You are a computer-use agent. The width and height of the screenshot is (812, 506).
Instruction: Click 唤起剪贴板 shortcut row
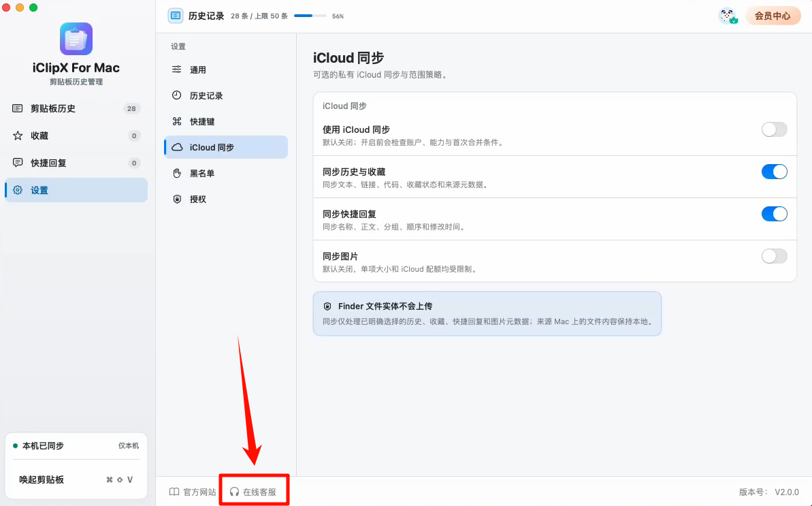point(76,479)
